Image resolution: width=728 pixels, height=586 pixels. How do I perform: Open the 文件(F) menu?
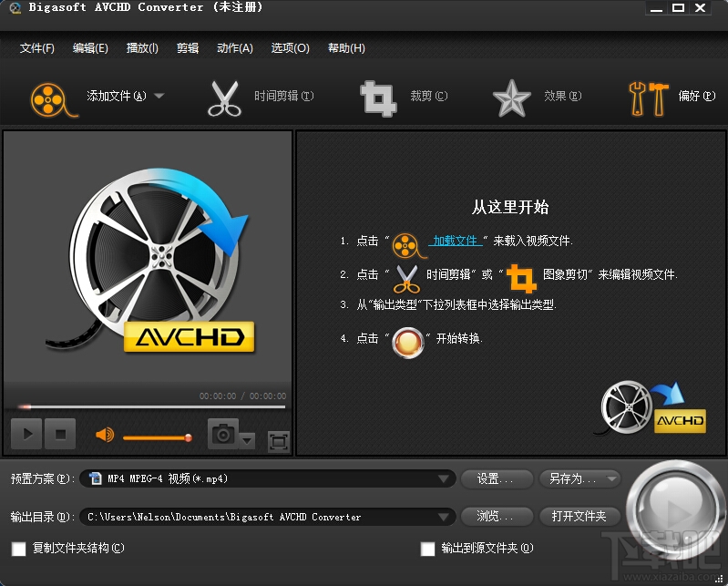(x=36, y=48)
